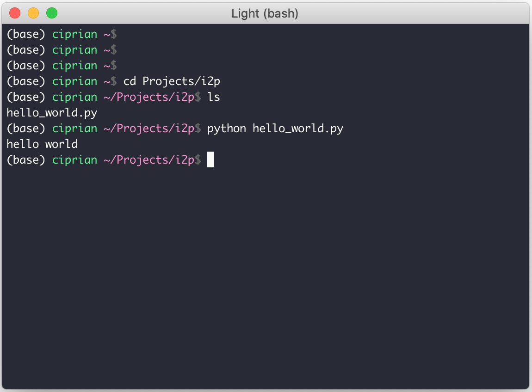This screenshot has height=392, width=532.
Task: Maximize the terminal with the green button
Action: click(51, 13)
